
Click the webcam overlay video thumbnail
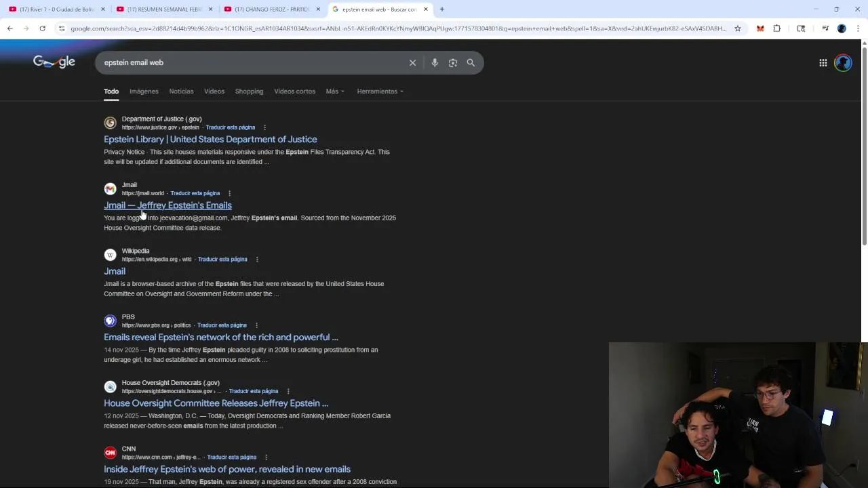point(738,415)
